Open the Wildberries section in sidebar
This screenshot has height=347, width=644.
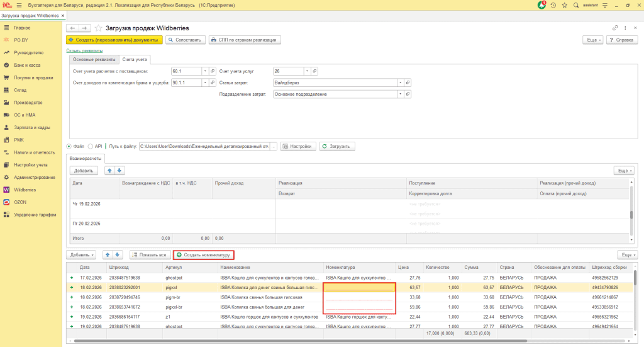click(x=25, y=190)
